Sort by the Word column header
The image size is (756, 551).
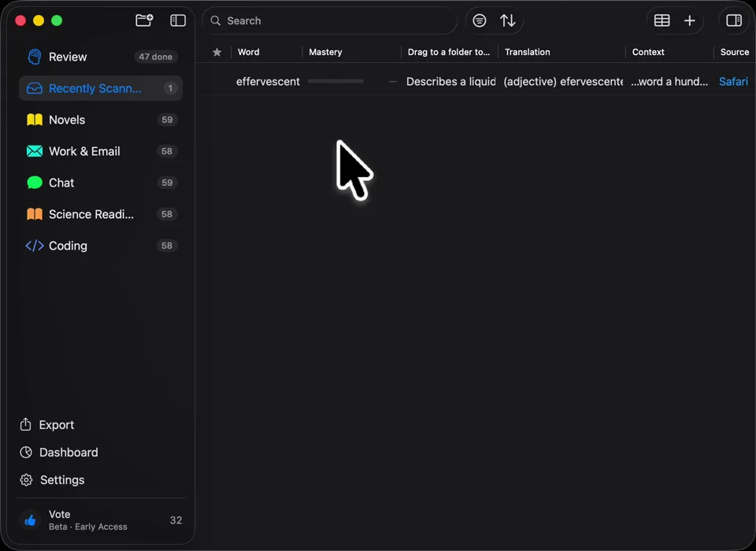[248, 52]
